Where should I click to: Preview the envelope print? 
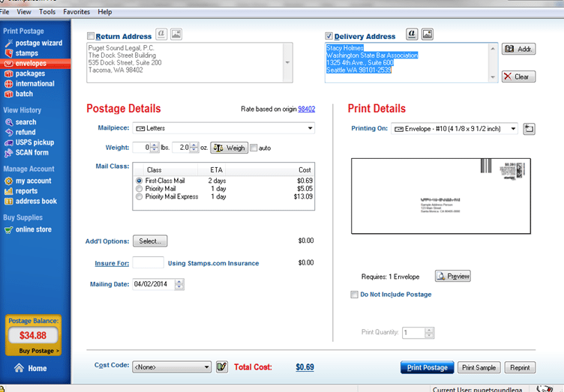[453, 276]
